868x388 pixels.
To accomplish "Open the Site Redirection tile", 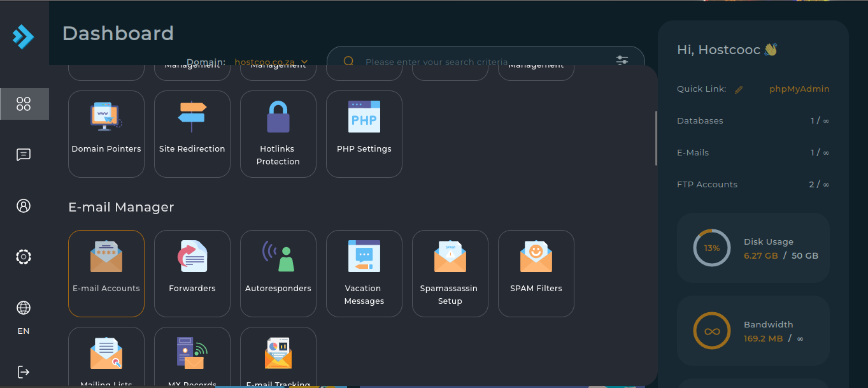I will tap(192, 134).
